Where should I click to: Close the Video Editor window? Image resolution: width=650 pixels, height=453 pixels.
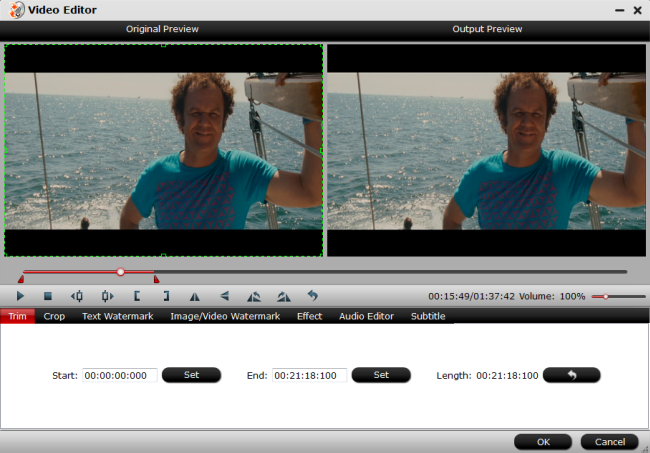click(x=638, y=10)
